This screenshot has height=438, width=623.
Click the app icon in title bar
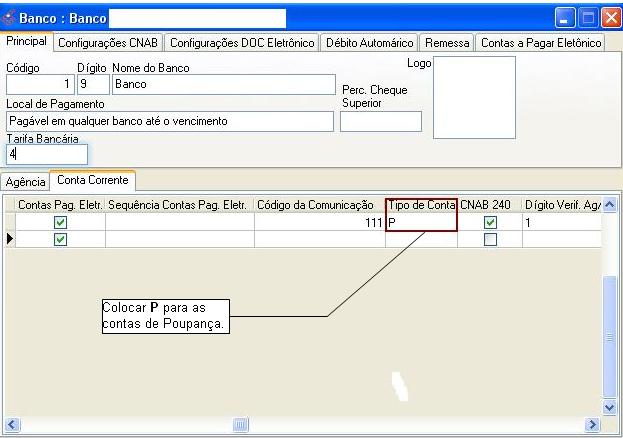(11, 17)
